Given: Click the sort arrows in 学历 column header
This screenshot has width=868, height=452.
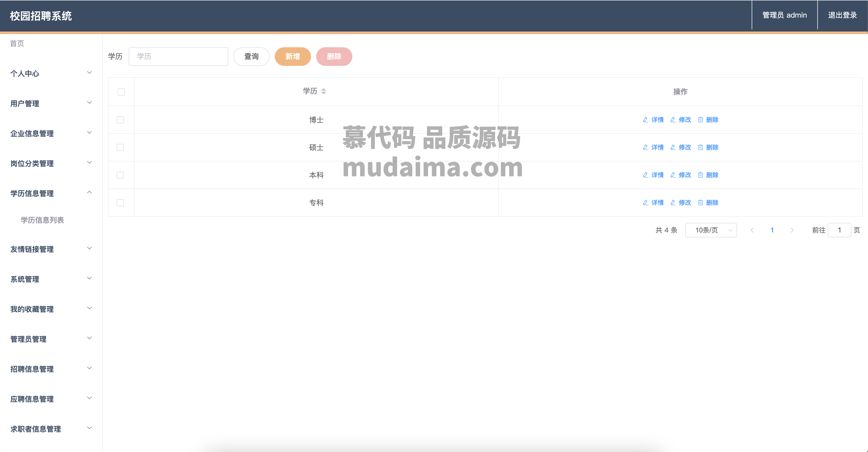Looking at the screenshot, I should click(x=323, y=91).
